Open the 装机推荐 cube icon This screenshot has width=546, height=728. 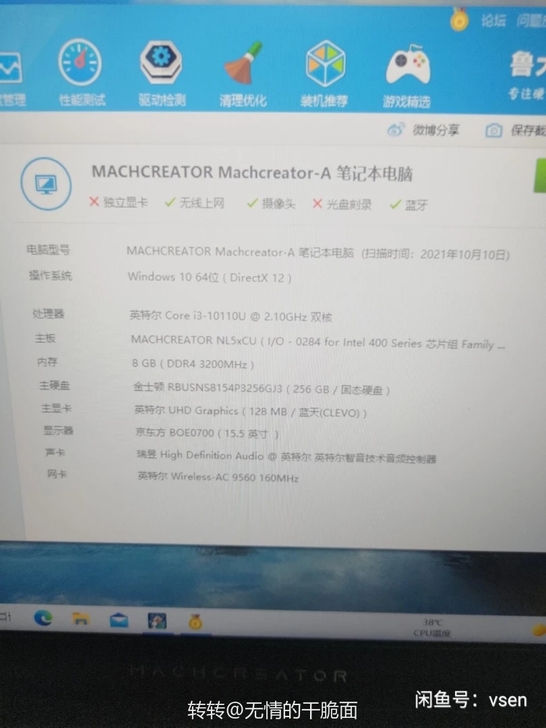(325, 64)
